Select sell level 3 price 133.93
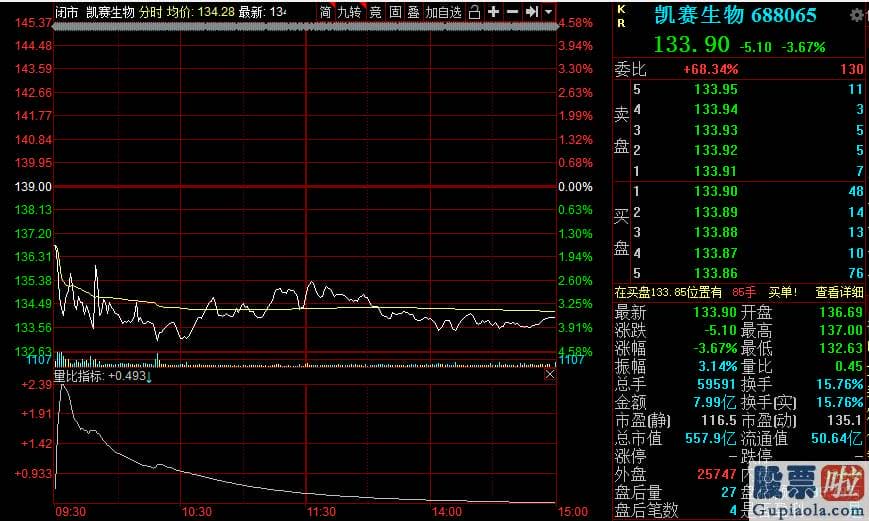 pos(716,130)
